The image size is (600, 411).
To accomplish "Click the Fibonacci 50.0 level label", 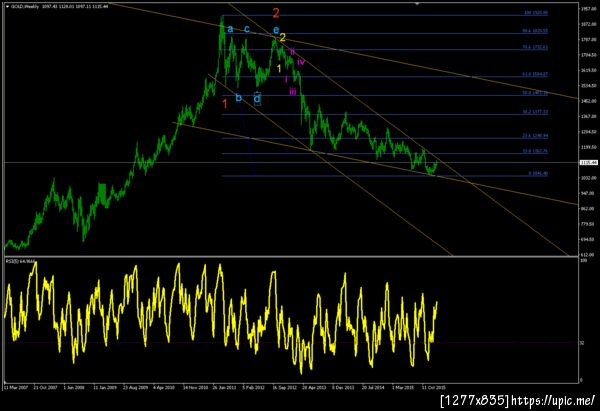I will click(535, 93).
